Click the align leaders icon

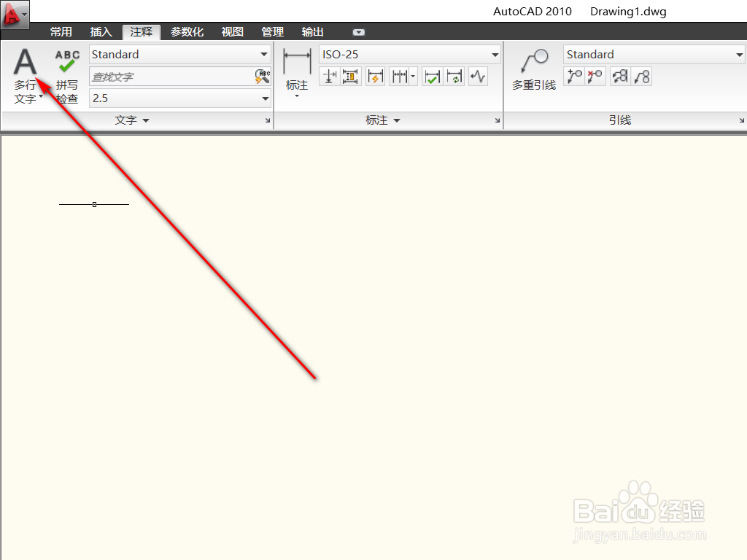[619, 76]
